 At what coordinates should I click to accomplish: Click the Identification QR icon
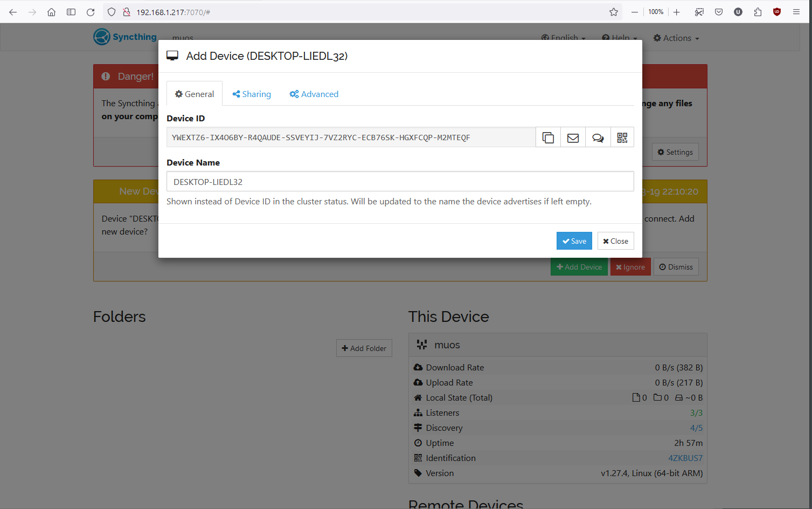[418, 458]
